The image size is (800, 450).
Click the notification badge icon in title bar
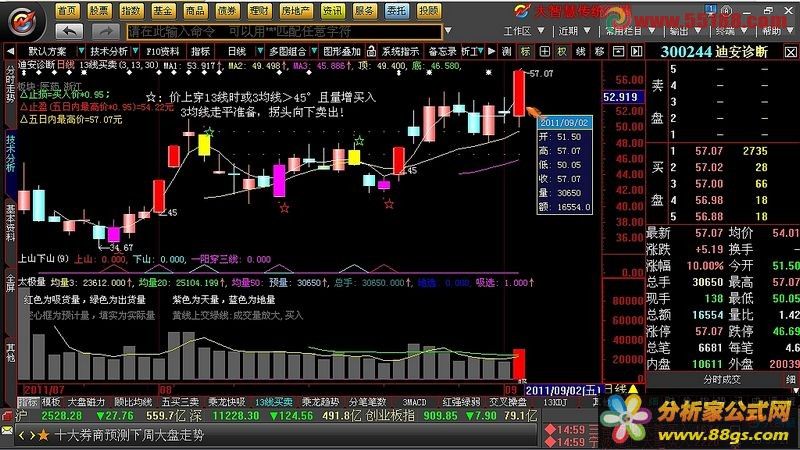[711, 9]
